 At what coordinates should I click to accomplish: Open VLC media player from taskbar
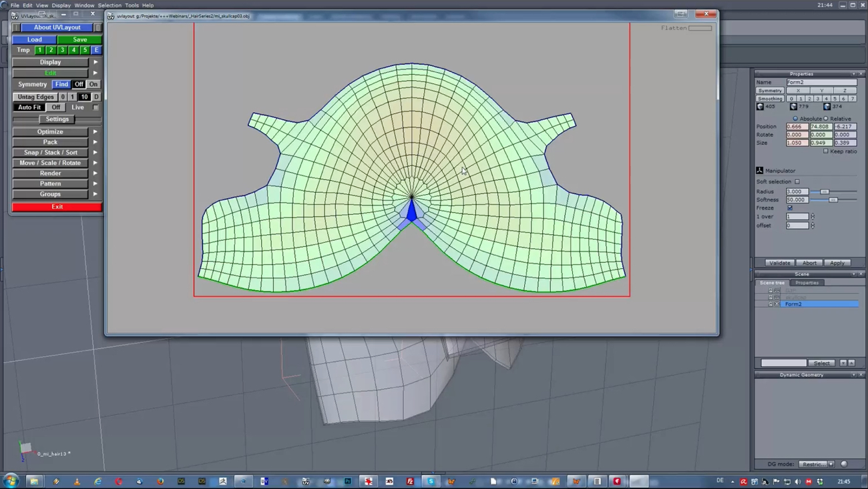[77, 481]
